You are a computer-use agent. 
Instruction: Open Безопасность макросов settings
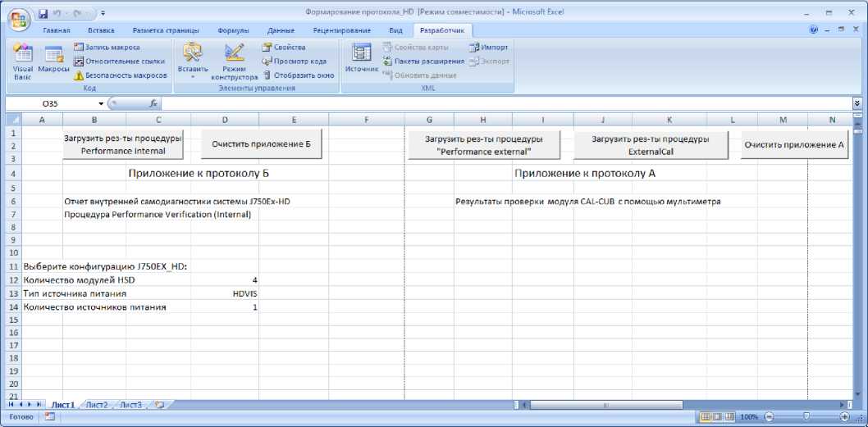point(120,75)
